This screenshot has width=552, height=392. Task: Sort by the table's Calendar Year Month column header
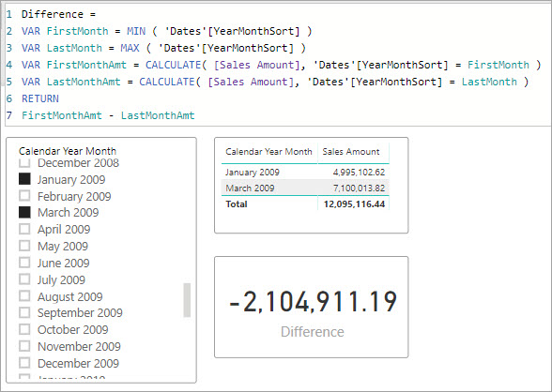pyautogui.click(x=268, y=152)
